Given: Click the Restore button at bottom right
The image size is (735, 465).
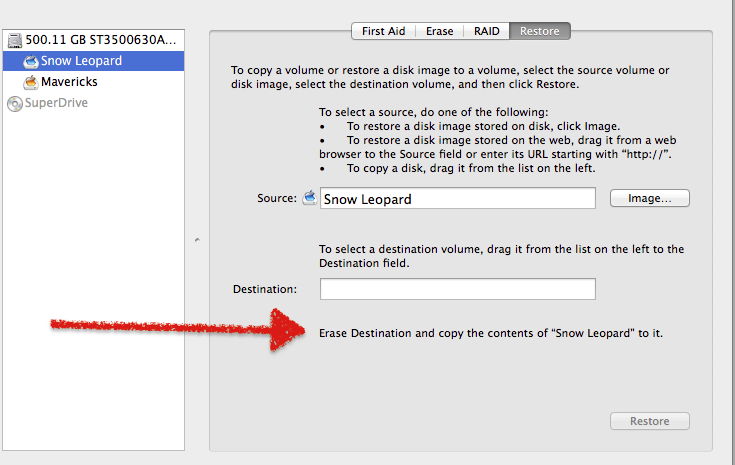Looking at the screenshot, I should 649,421.
